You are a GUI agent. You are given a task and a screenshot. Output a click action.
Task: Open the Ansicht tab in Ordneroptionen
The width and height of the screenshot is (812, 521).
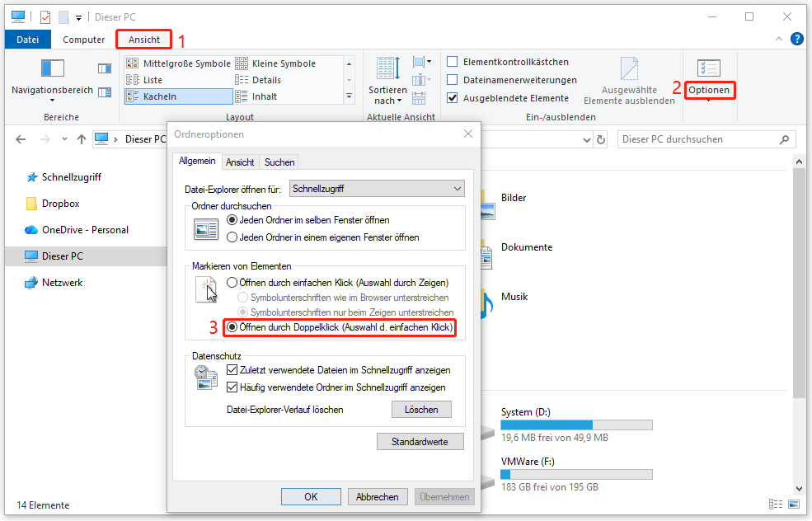240,162
